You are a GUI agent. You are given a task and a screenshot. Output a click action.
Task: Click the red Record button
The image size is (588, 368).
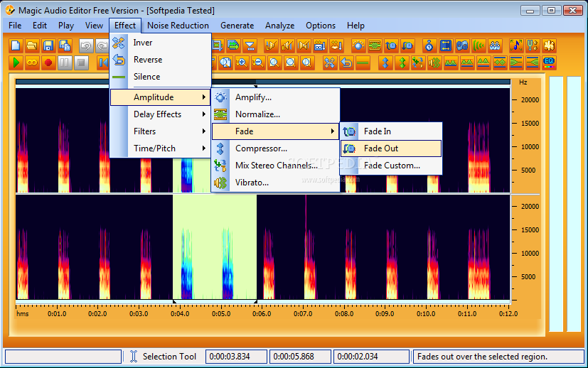click(x=48, y=63)
